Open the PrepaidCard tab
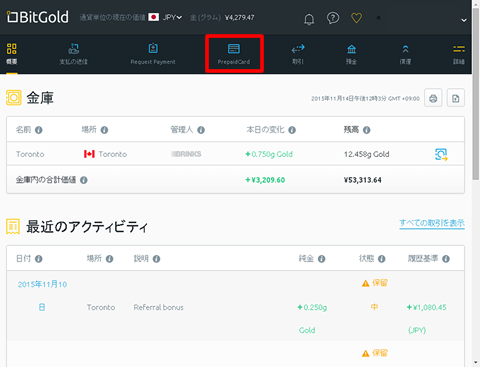 click(x=234, y=54)
